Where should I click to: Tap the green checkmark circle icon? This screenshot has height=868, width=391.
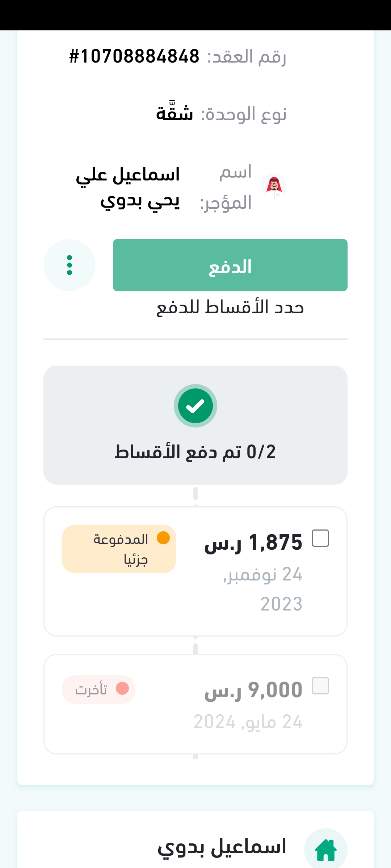[195, 406]
